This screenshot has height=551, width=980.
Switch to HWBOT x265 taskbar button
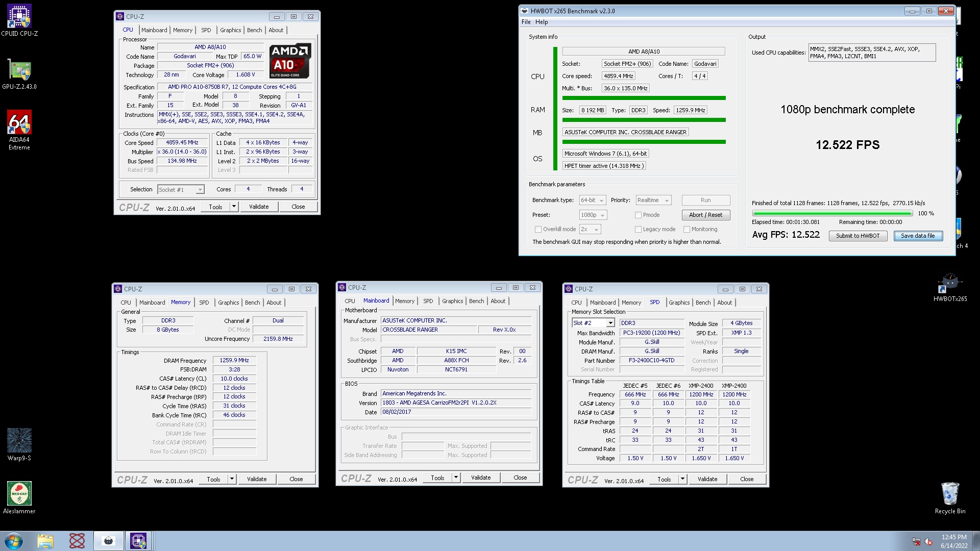(x=108, y=541)
